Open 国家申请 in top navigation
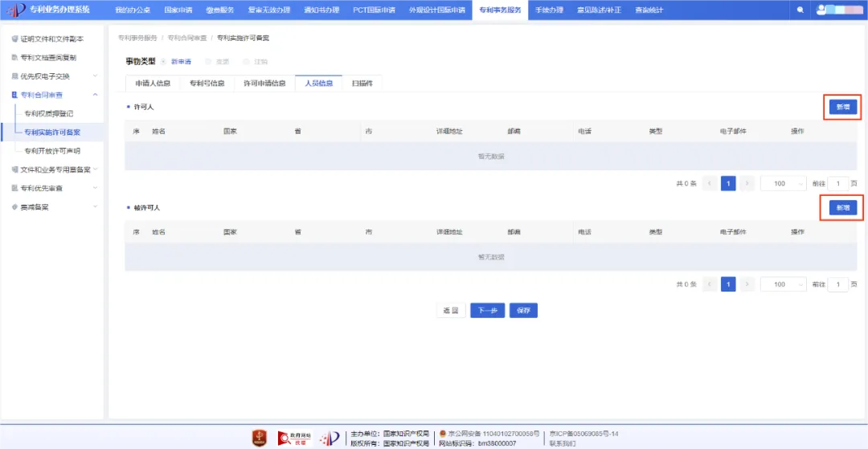 coord(178,10)
